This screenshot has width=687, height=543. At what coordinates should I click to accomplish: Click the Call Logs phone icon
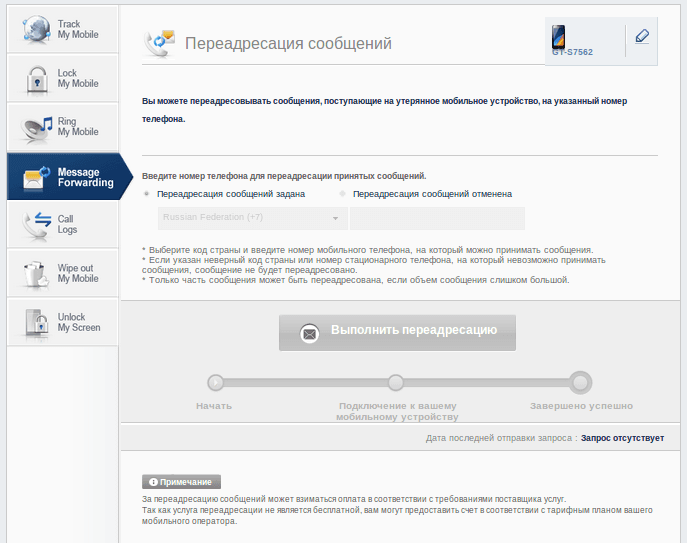(37, 225)
